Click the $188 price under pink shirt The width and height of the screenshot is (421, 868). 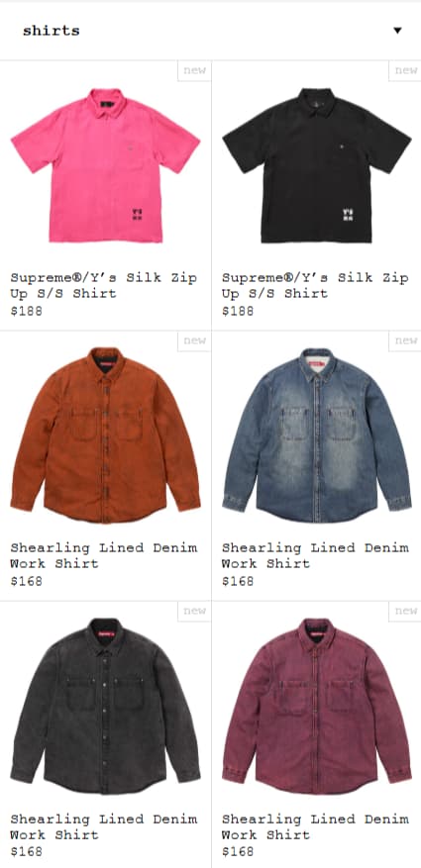pyautogui.click(x=26, y=311)
